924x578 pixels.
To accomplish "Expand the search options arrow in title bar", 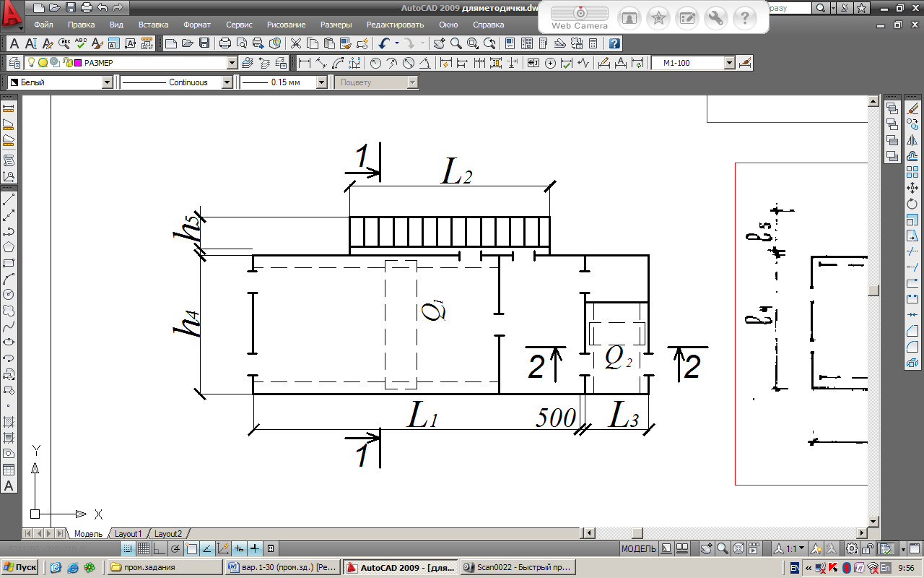I will 834,8.
